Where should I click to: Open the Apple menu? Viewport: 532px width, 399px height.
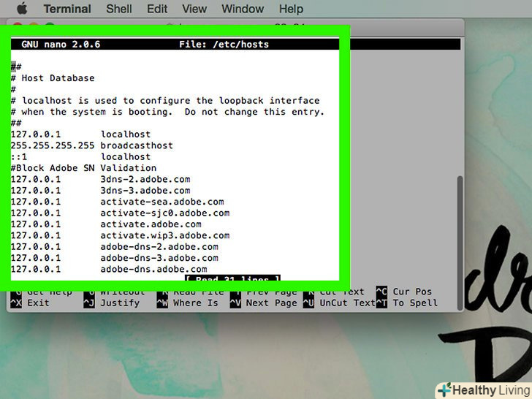[22, 8]
